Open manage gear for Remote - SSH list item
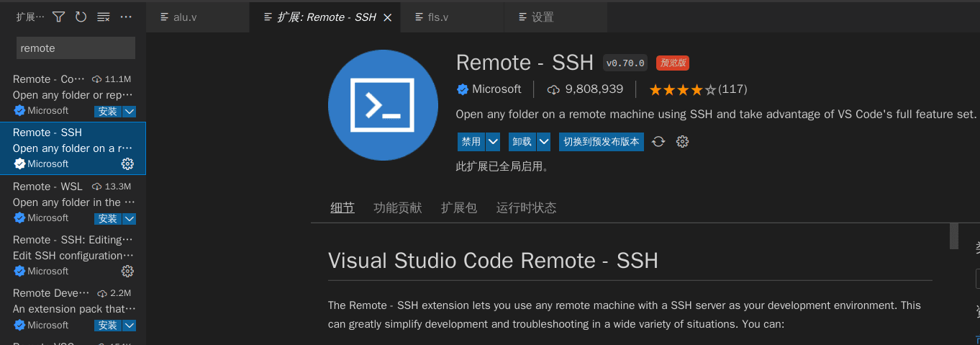 coord(127,164)
